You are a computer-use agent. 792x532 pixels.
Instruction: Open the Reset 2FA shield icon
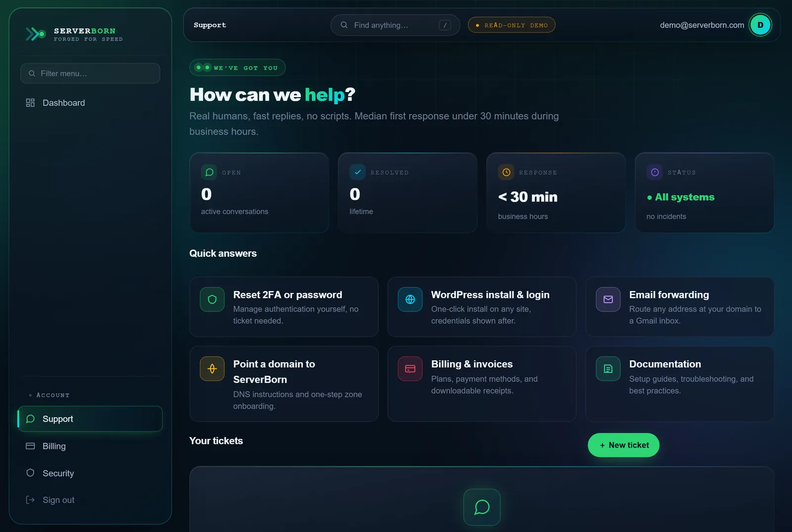[212, 299]
